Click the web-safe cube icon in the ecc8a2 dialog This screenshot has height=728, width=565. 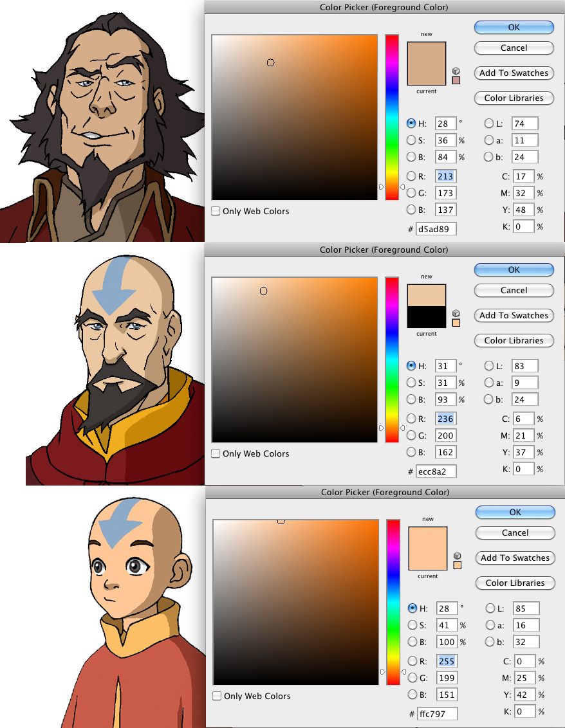click(456, 313)
